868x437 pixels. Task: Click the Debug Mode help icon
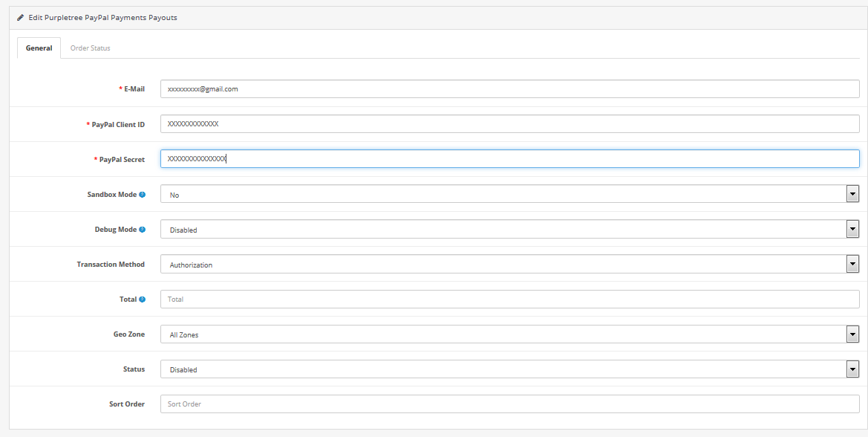click(x=143, y=230)
